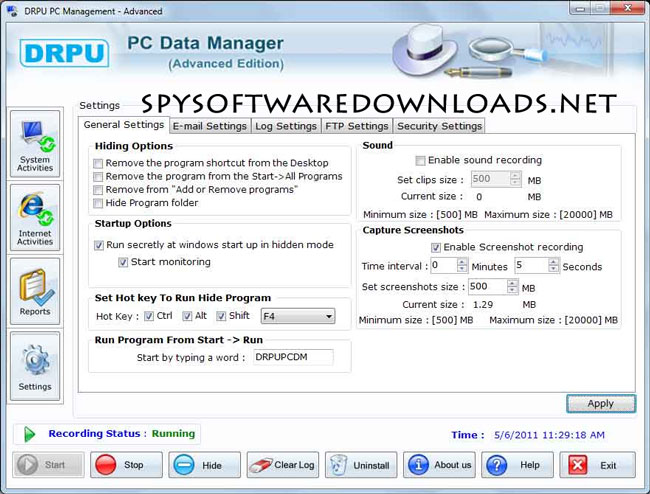This screenshot has width=650, height=494.
Task: Switch to FTP Settings tab
Action: [x=357, y=126]
